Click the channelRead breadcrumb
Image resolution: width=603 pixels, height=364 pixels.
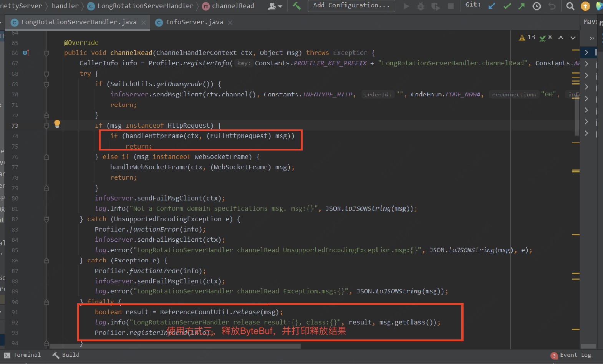[x=228, y=6]
